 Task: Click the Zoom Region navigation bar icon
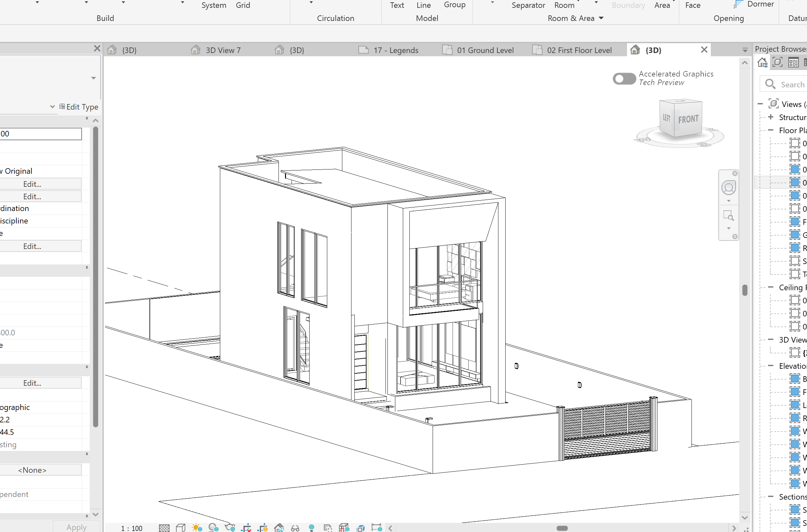(x=728, y=216)
